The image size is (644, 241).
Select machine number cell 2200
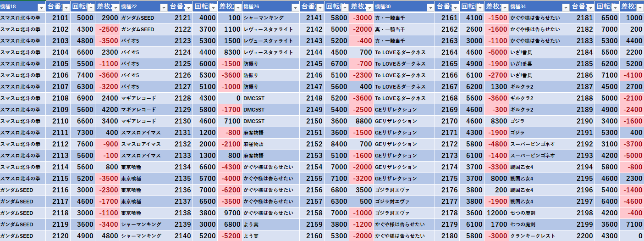pos(583,236)
